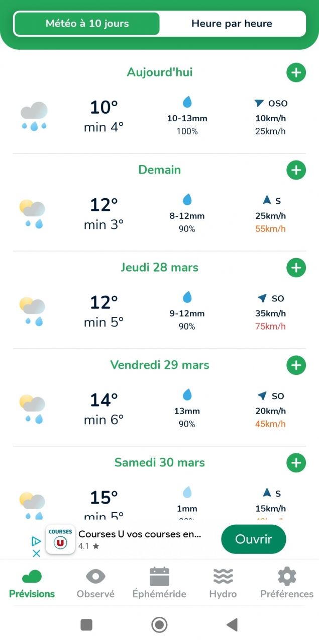Screen dimensions: 319x644
Task: Expand Jeudi 28 mars details
Action: tap(296, 268)
